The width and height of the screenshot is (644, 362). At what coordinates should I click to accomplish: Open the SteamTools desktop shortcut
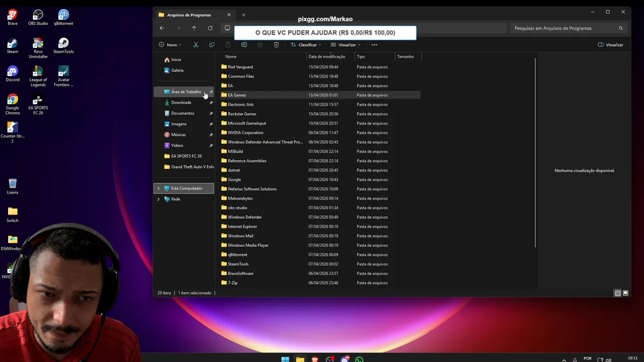(x=63, y=45)
